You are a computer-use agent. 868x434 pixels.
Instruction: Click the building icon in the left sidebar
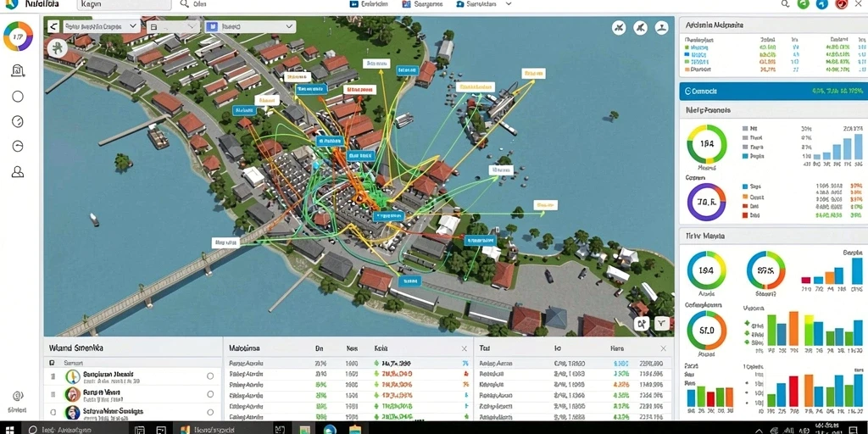click(x=18, y=70)
